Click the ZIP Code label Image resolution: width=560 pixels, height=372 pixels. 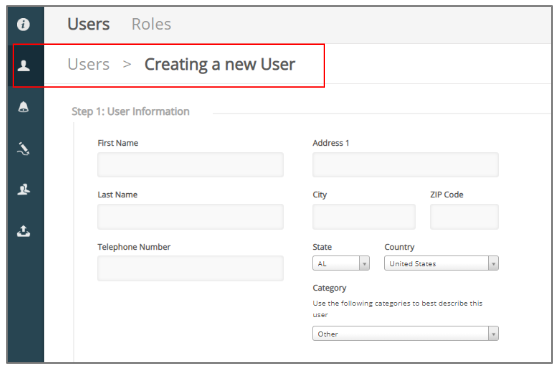pos(447,195)
